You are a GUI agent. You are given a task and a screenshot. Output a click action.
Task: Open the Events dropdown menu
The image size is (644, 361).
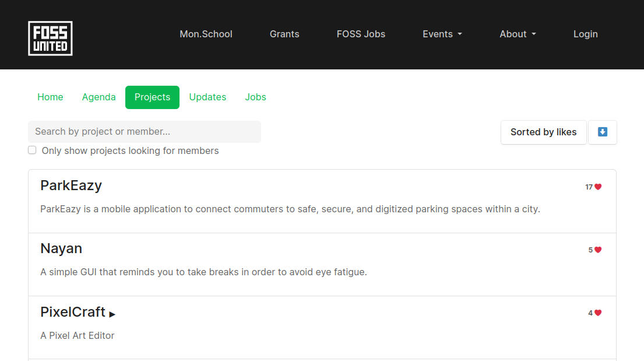(x=442, y=34)
